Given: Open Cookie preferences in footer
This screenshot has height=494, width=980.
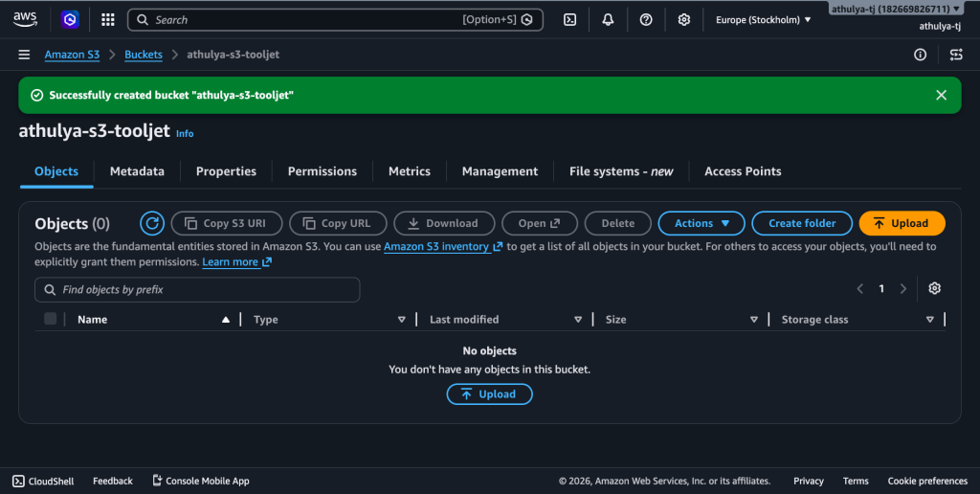Looking at the screenshot, I should (927, 481).
